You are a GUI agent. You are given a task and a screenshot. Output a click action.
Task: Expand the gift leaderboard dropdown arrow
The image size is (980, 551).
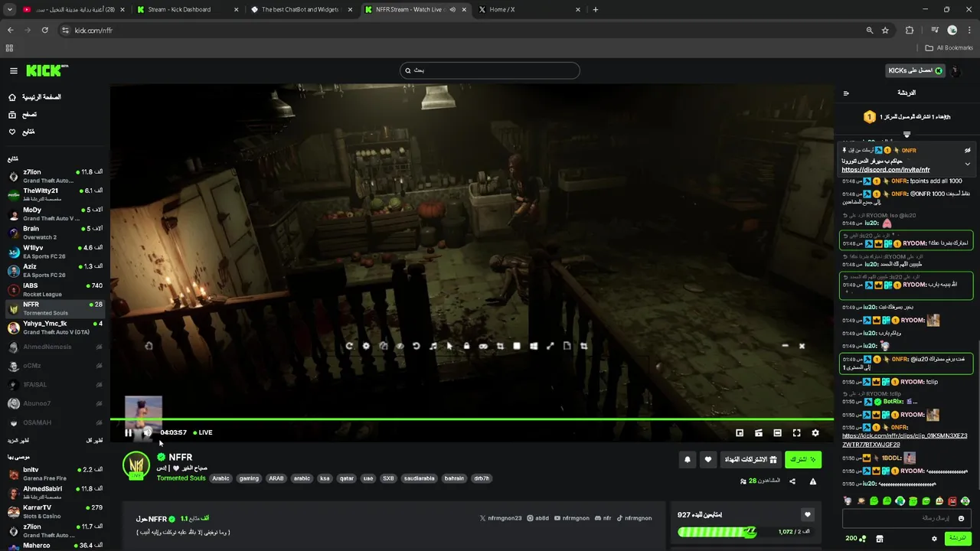pos(906,134)
